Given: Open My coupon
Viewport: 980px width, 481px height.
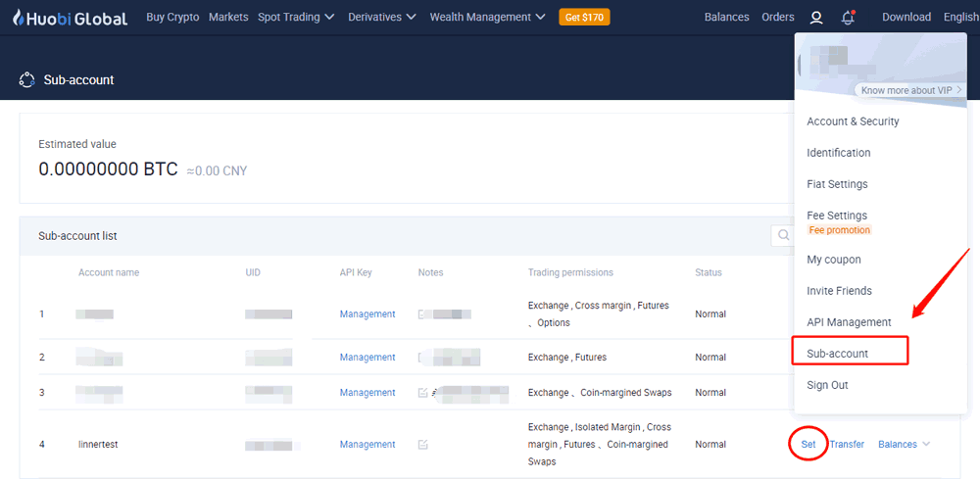Looking at the screenshot, I should click(x=834, y=260).
